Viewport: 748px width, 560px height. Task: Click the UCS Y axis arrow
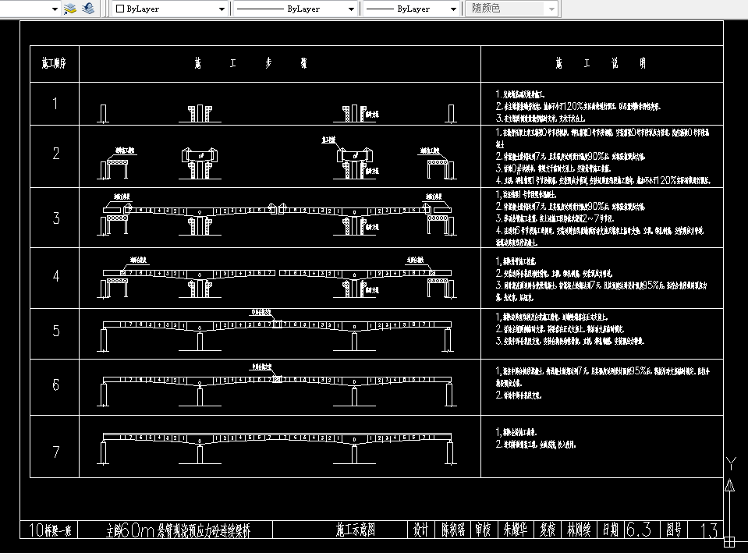tap(729, 486)
